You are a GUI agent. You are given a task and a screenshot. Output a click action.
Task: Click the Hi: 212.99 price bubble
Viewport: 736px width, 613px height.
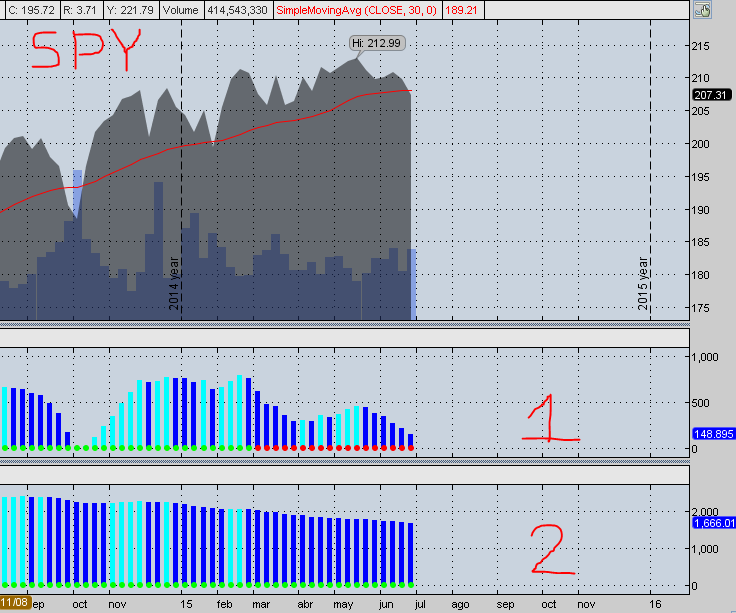pos(376,43)
